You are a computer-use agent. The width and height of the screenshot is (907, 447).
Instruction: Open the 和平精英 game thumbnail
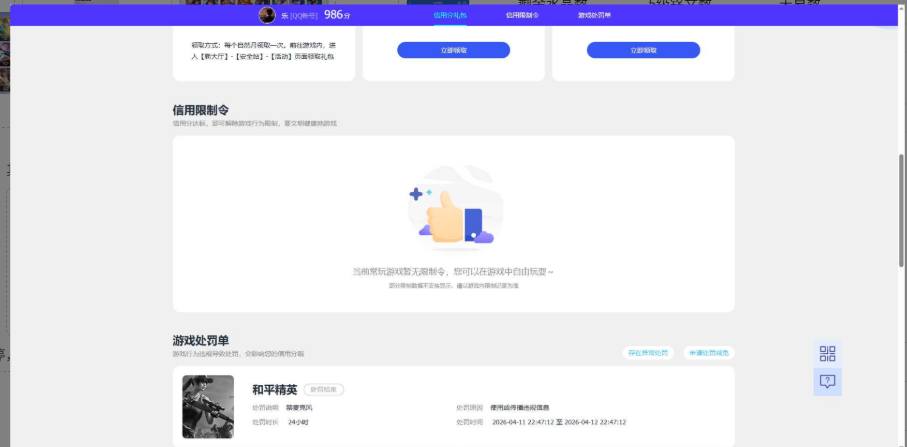click(x=208, y=407)
